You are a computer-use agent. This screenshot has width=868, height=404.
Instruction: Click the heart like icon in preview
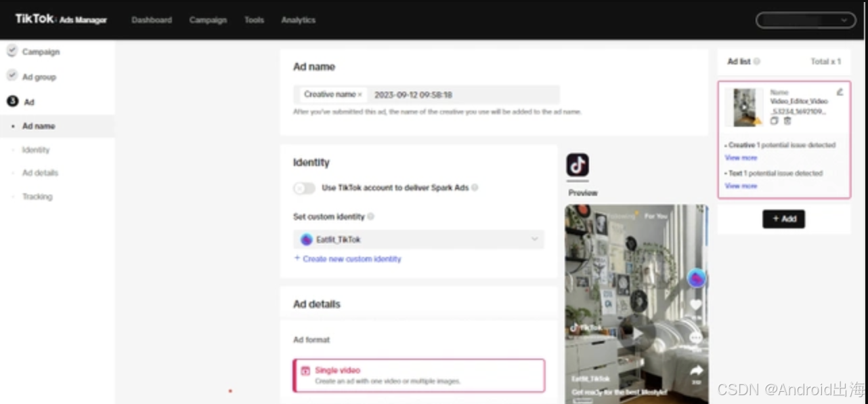tap(696, 306)
